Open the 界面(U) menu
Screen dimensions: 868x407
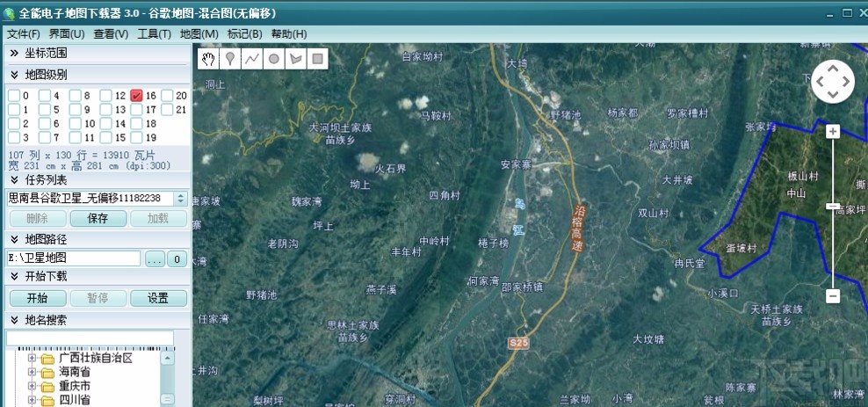click(67, 33)
